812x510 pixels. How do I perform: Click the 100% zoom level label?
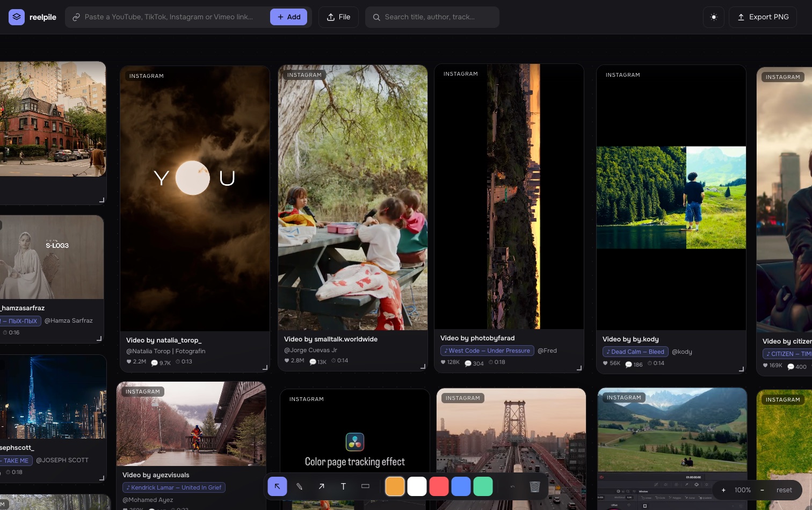(743, 490)
